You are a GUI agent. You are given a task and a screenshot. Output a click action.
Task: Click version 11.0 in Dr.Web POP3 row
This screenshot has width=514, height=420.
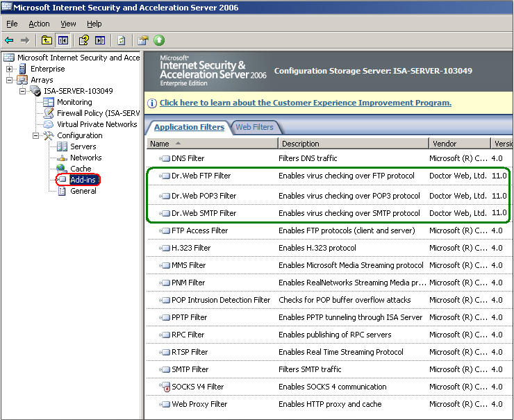(499, 196)
